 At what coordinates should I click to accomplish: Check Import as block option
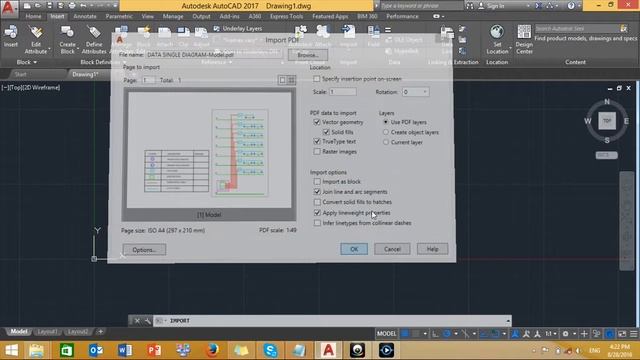(317, 181)
